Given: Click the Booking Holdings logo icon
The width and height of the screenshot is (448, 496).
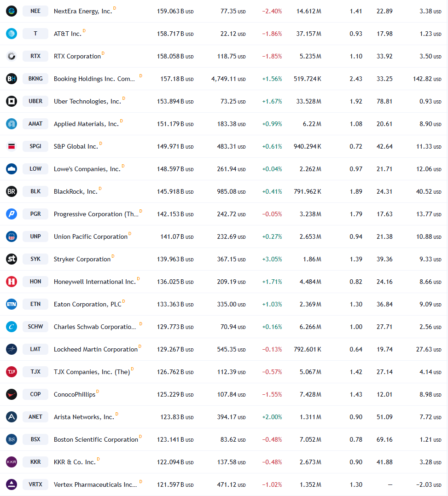Looking at the screenshot, I should click(12, 79).
